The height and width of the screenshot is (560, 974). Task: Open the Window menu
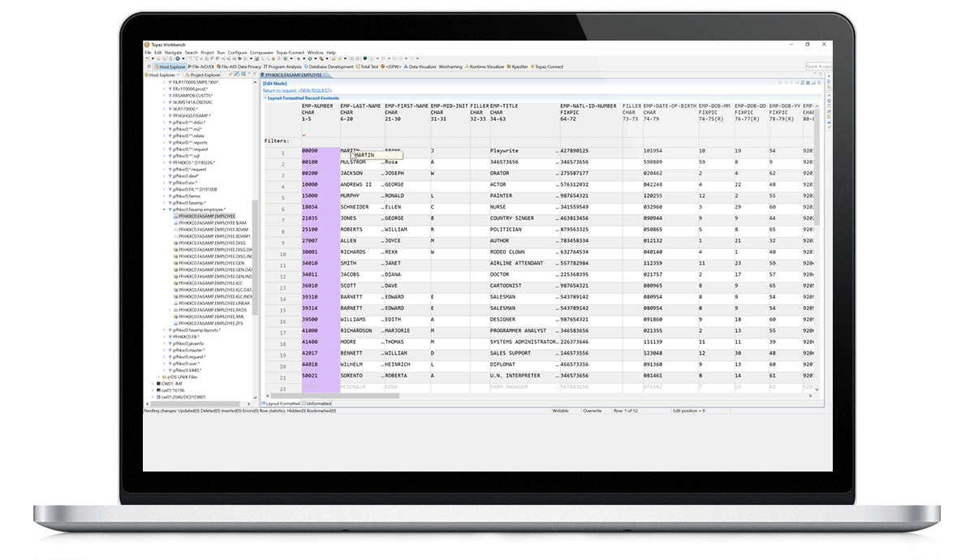(316, 52)
